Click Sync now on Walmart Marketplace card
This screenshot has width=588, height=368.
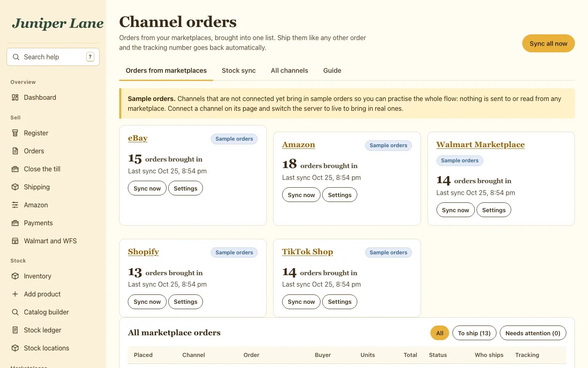[455, 210]
